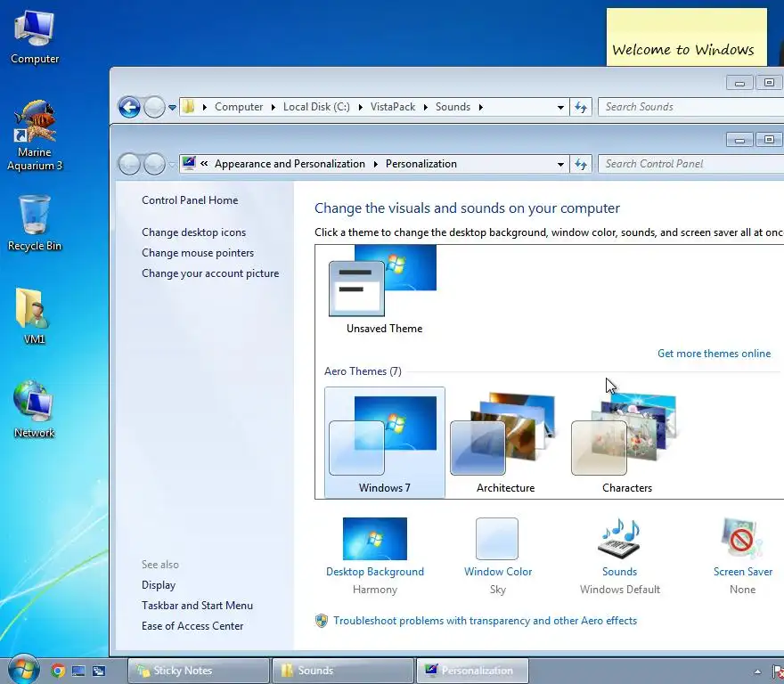Switch to Sounds taskbar button

pyautogui.click(x=342, y=671)
